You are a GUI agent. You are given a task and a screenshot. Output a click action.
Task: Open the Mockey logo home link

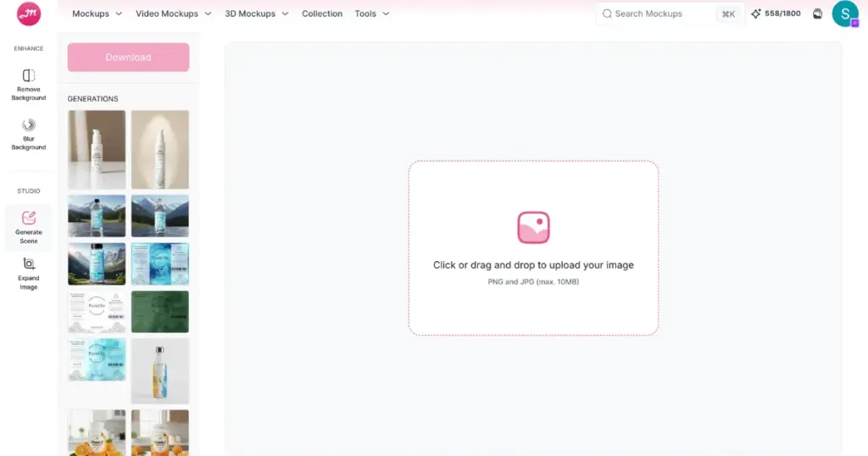point(29,14)
